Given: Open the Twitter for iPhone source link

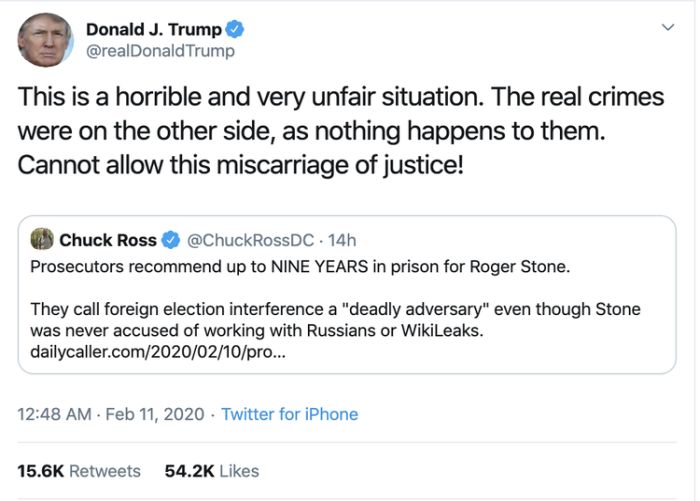Looking at the screenshot, I should pyautogui.click(x=289, y=414).
